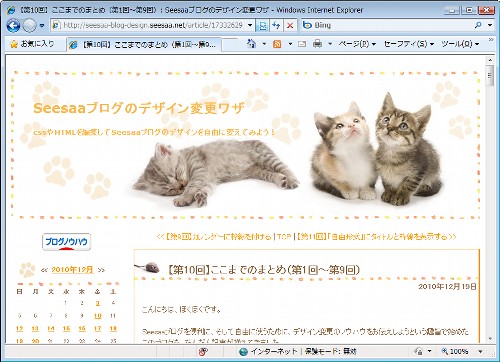Image resolution: width=500 pixels, height=362 pixels.
Task: Click the インターネット zone globe icon
Action: pyautogui.click(x=244, y=351)
